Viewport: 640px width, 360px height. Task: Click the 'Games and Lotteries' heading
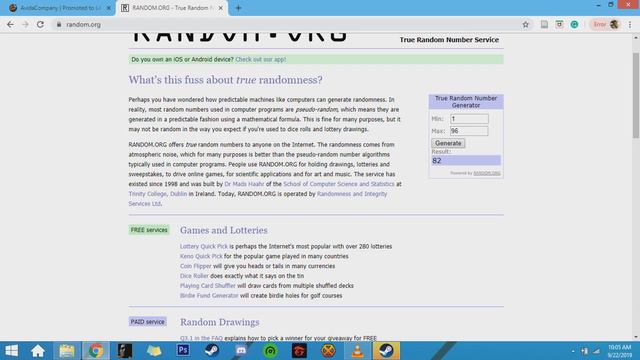[x=224, y=230]
